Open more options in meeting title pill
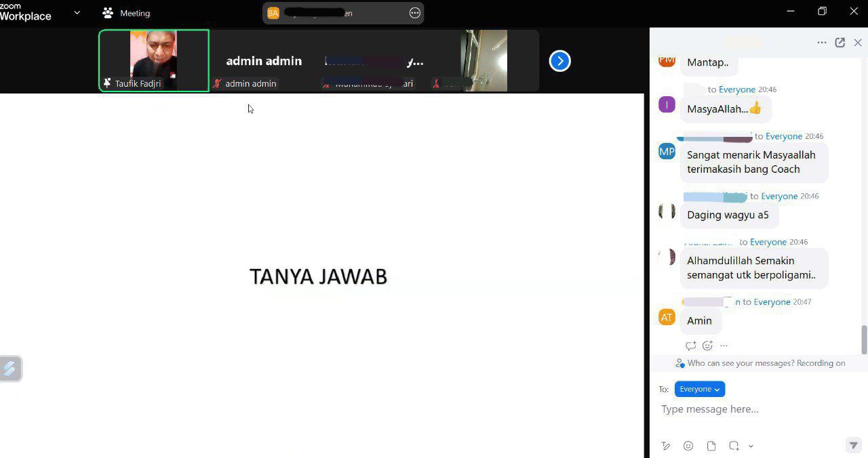 coord(415,13)
